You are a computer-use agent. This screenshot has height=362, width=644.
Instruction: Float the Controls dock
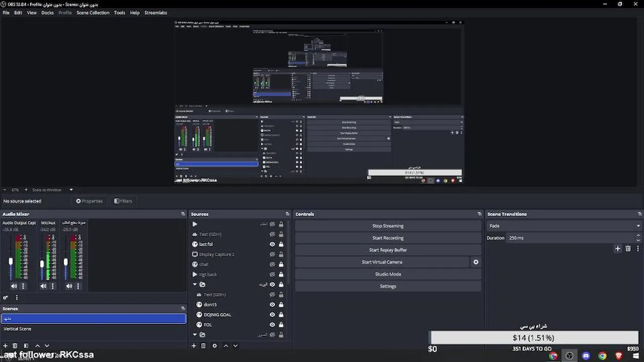(479, 214)
